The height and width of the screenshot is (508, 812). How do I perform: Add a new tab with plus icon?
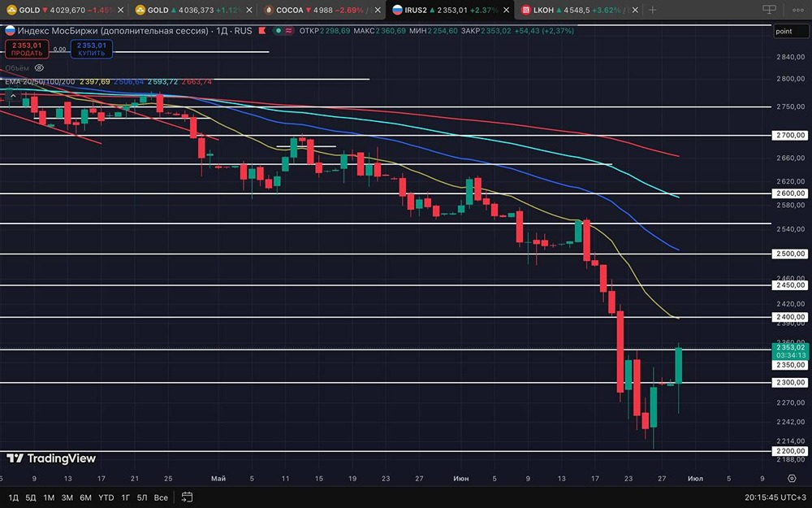tap(653, 10)
